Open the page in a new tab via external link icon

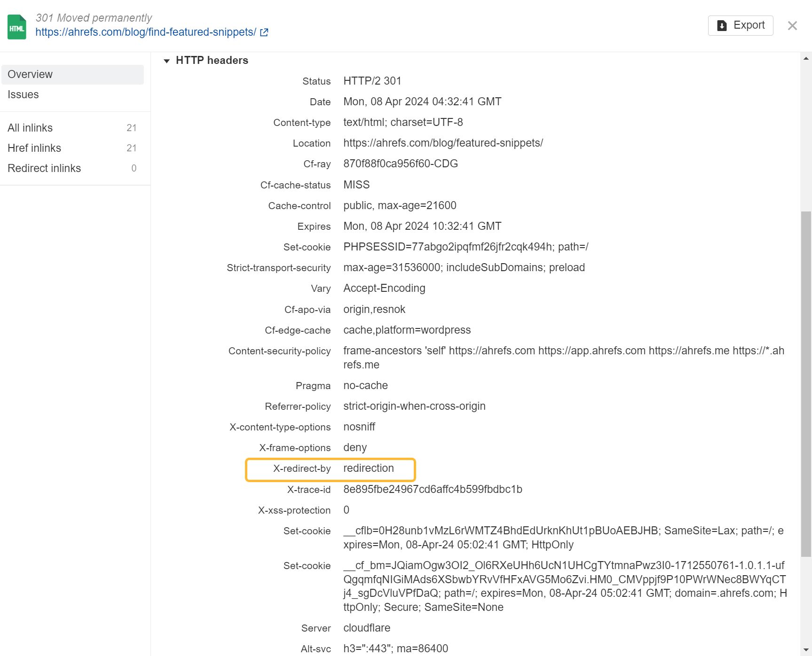264,32
